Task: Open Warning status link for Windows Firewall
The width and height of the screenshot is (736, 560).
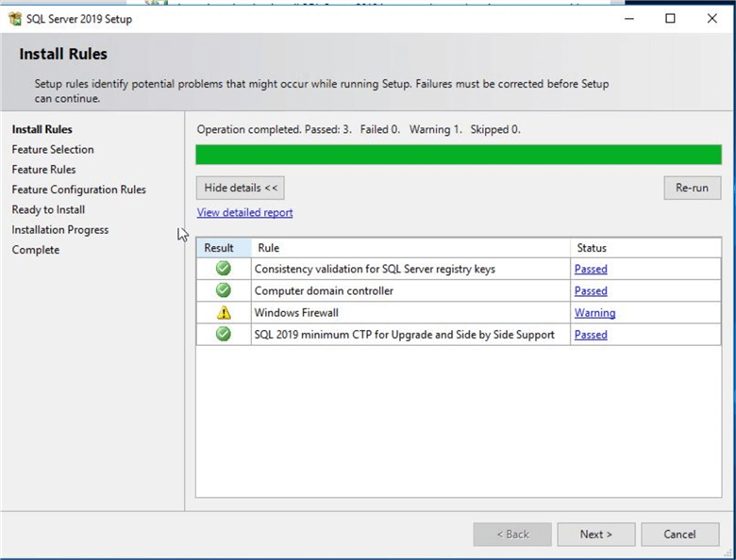Action: (594, 313)
